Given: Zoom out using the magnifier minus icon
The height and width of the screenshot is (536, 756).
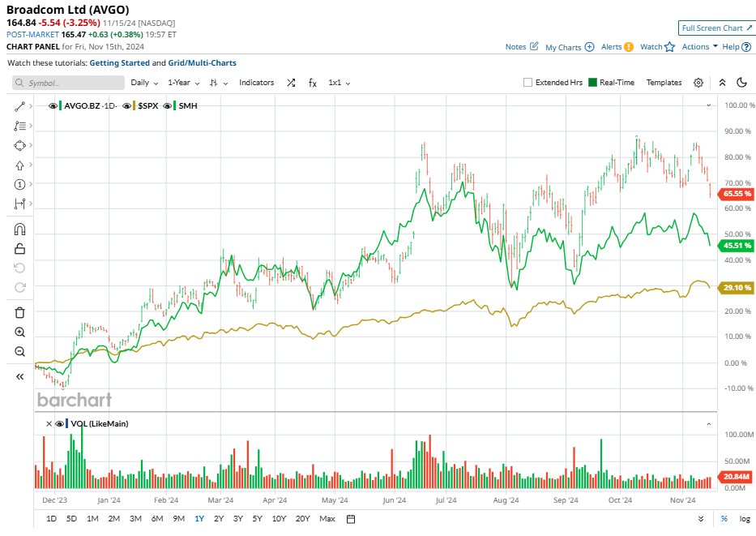Looking at the screenshot, I should (x=20, y=351).
